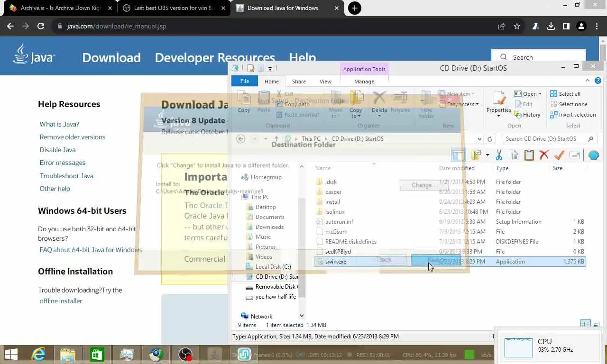Click the Chrome address bar URL
Image resolution: width=607 pixels, height=364 pixels.
click(117, 26)
